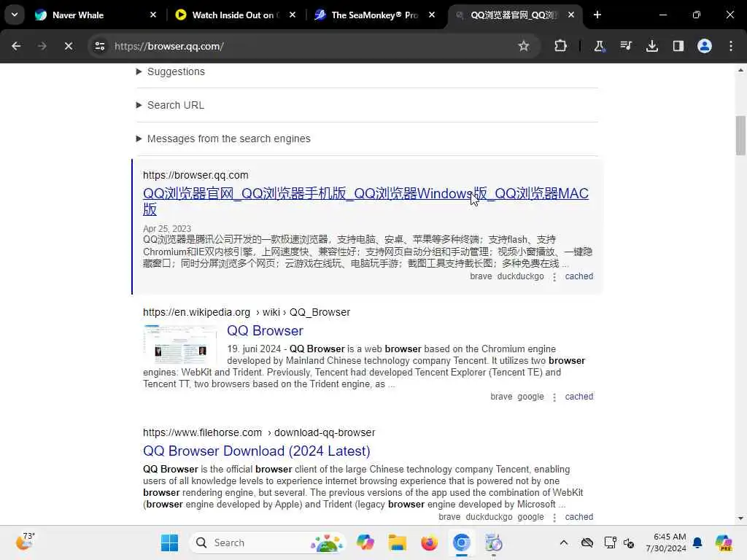Screen dimensions: 747x560
Task: Open the Chromium browser taskbar icon
Action: [x=461, y=542]
